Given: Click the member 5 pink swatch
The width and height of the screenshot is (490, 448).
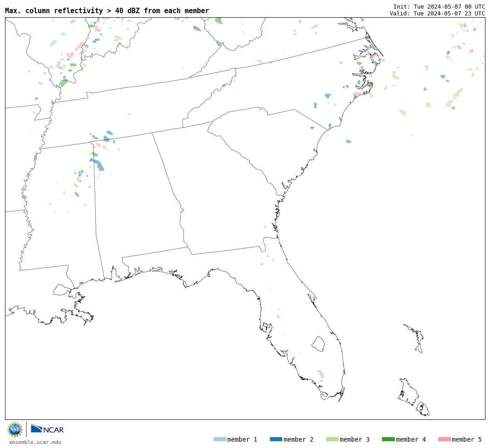Looking at the screenshot, I should 444,439.
